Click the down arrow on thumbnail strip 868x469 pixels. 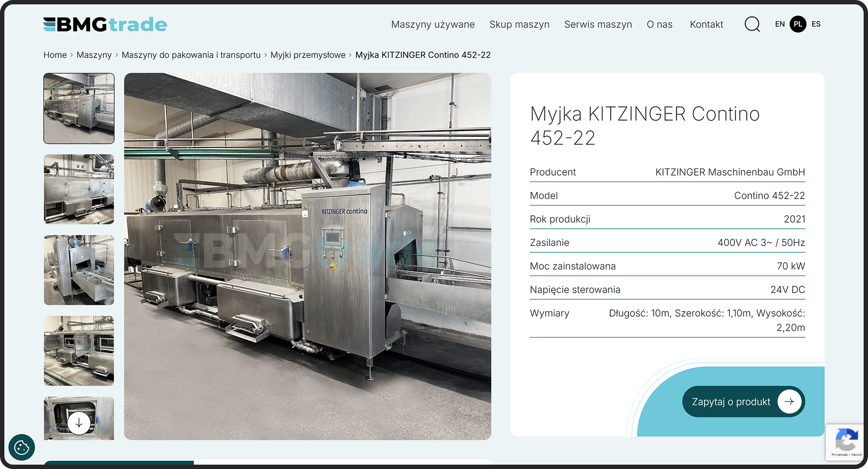coord(79,423)
